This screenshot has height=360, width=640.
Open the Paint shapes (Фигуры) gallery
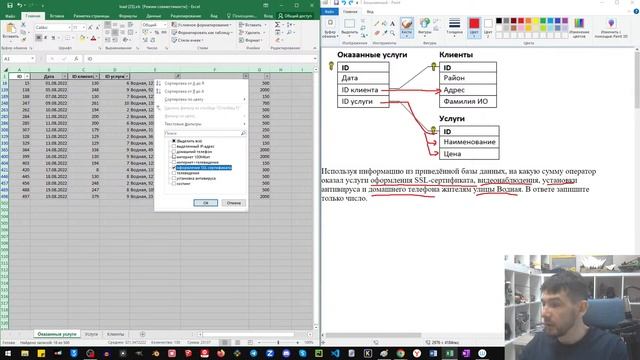[424, 27]
